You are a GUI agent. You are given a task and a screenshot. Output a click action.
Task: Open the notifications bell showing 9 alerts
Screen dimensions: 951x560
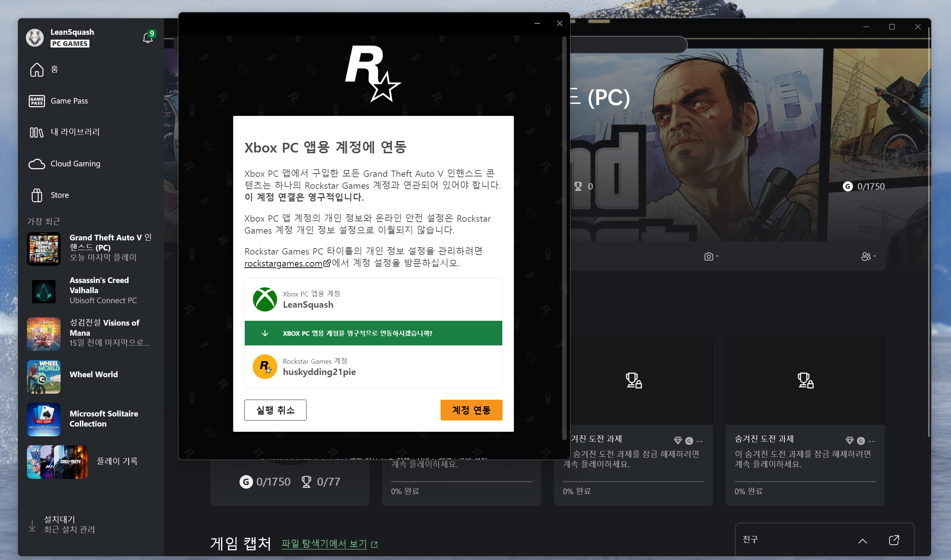pyautogui.click(x=148, y=37)
